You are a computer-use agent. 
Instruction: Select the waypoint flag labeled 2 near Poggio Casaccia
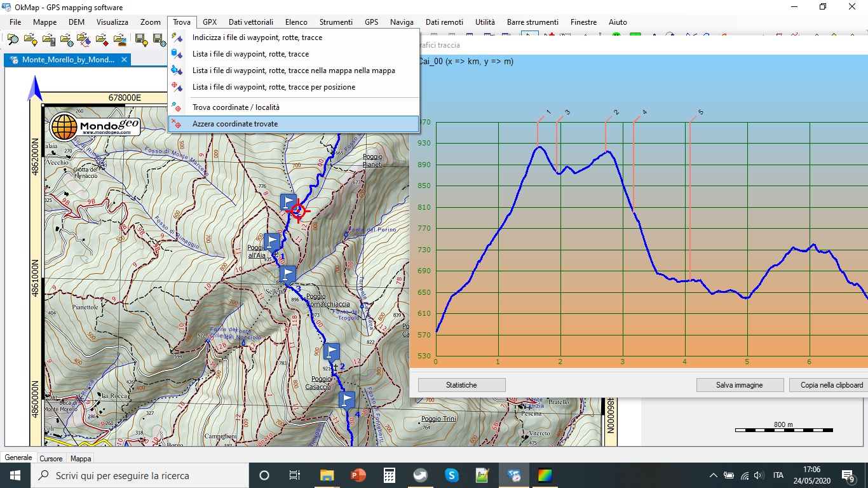click(331, 351)
